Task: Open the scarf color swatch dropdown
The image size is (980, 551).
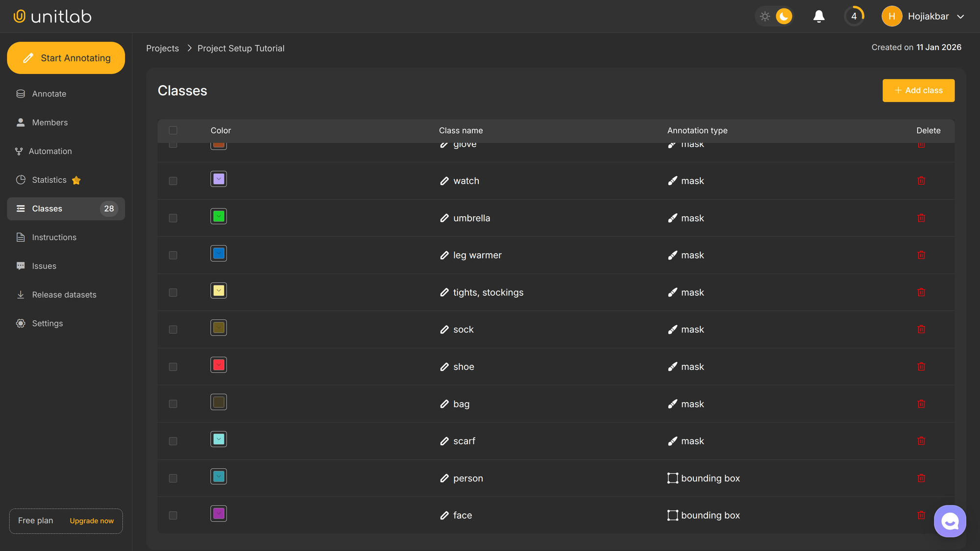Action: 219,439
